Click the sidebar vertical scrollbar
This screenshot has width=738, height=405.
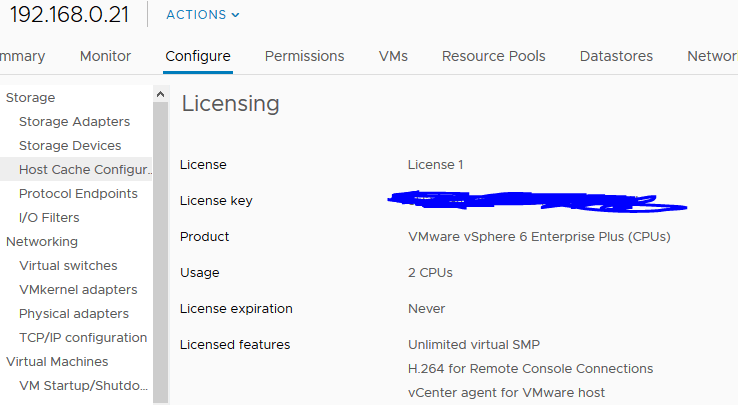[x=160, y=252]
